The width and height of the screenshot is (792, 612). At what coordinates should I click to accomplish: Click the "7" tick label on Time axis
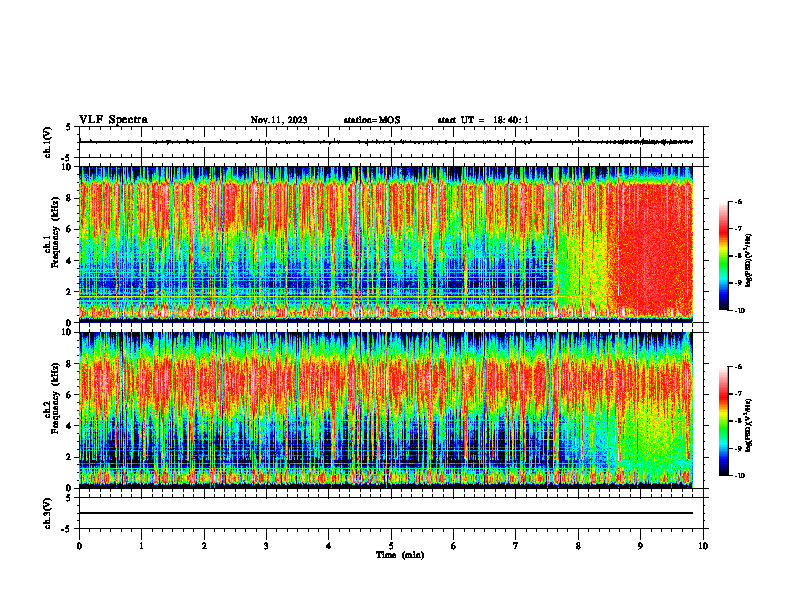(x=516, y=546)
